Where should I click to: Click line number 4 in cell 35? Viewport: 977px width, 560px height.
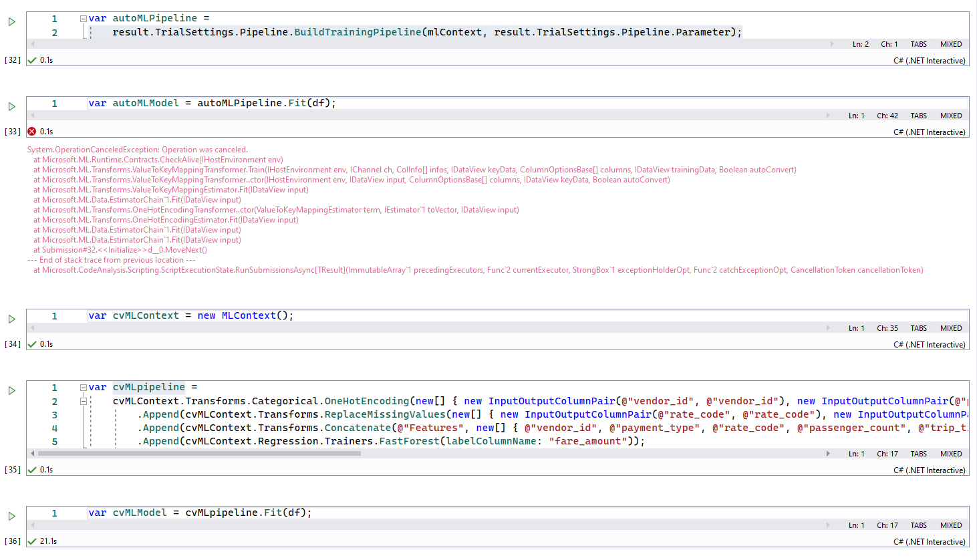tap(55, 428)
